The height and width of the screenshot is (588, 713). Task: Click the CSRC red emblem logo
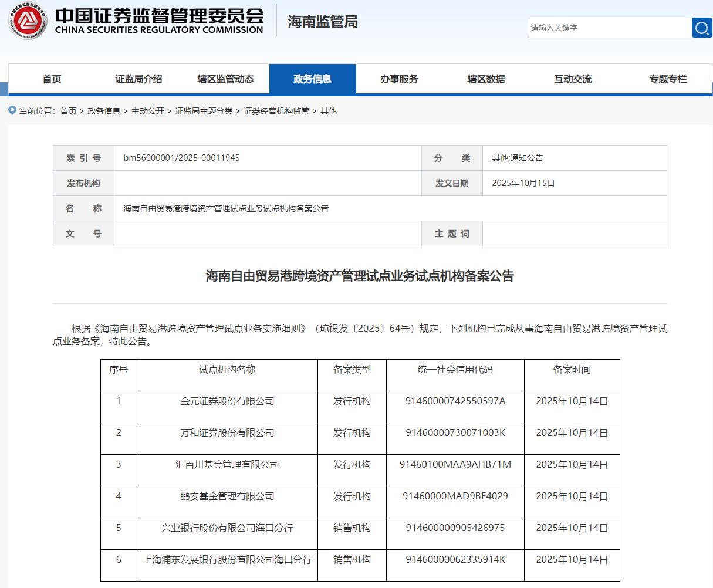pyautogui.click(x=28, y=22)
